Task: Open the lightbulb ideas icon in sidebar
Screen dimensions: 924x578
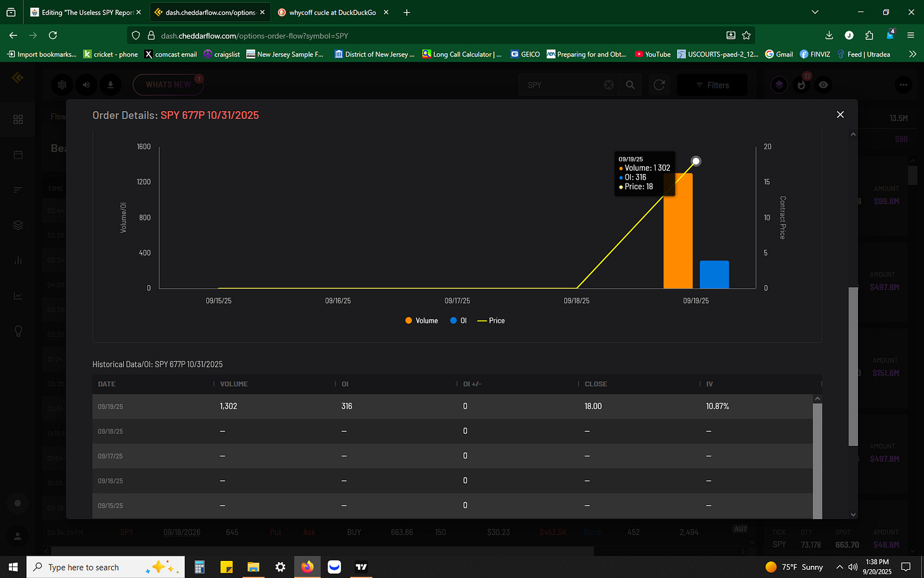Action: click(18, 331)
